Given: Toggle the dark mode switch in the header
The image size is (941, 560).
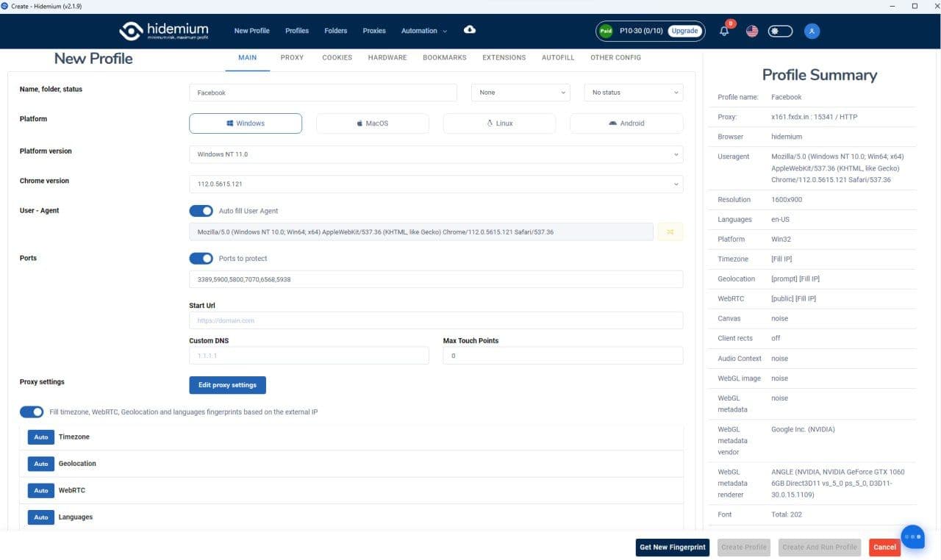Looking at the screenshot, I should 780,31.
